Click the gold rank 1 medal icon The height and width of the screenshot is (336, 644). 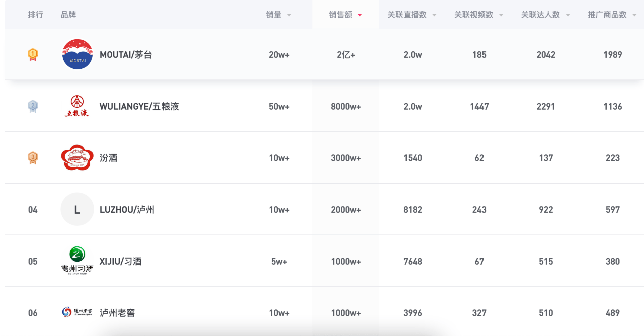[33, 54]
